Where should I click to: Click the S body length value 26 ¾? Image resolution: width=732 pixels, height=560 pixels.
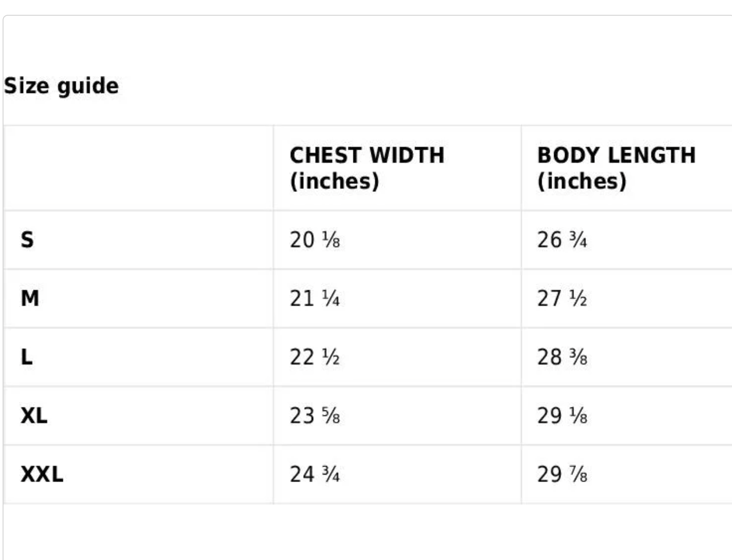tap(562, 240)
